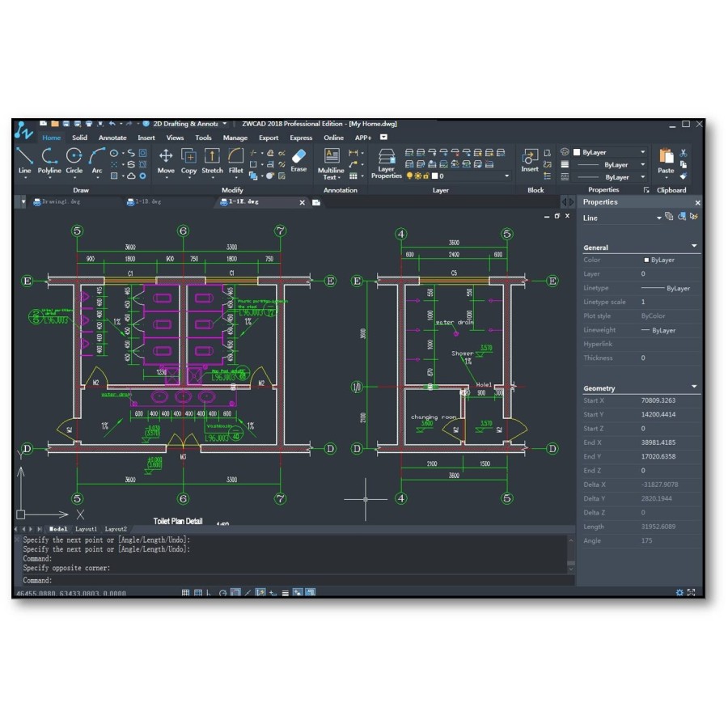Toggle ortho mode in status bar
This screenshot has width=728, height=728.
209,592
